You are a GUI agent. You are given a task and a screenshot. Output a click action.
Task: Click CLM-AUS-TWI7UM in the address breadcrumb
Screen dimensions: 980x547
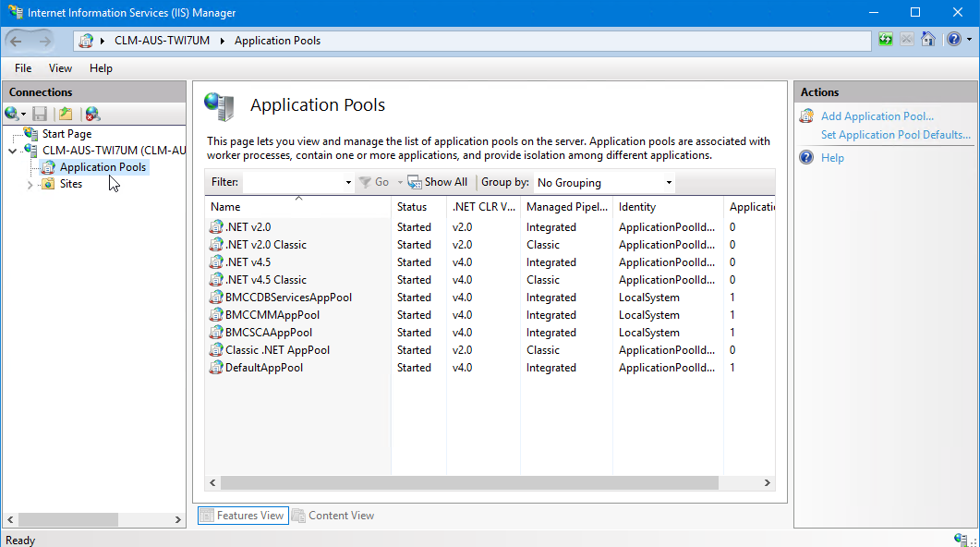coord(162,41)
